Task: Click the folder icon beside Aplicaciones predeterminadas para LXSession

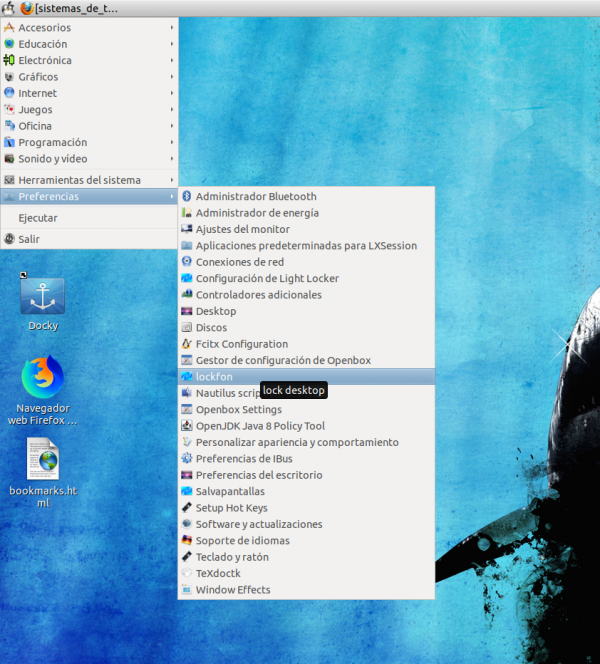Action: pyautogui.click(x=186, y=245)
